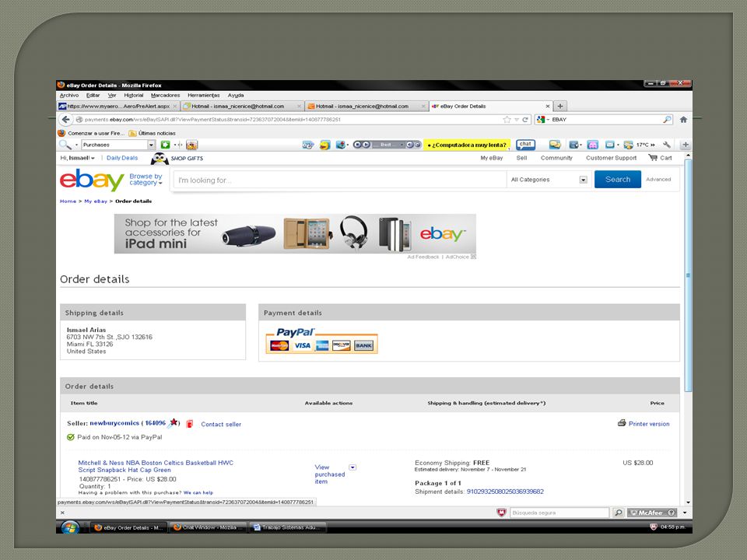747x560 pixels.
Task: Click the McAfee branded button
Action: pyautogui.click(x=652, y=513)
